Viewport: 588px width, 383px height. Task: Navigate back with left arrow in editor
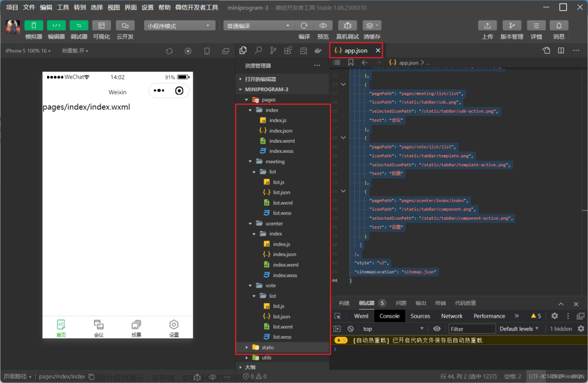click(x=365, y=62)
